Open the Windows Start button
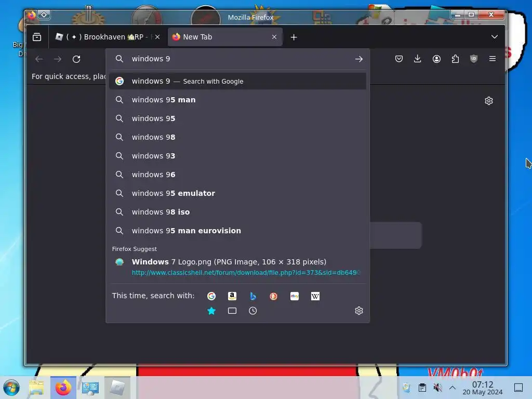This screenshot has height=399, width=532. [11, 388]
